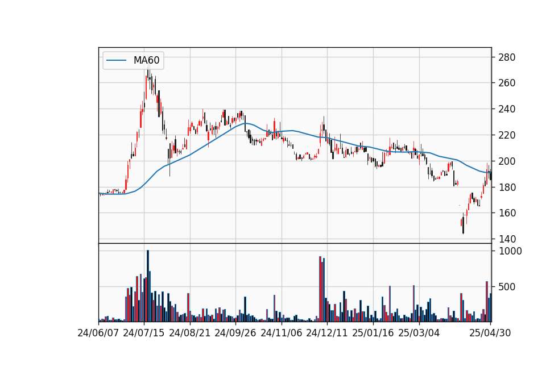Click the MA60 legend line sample
546x392 pixels.
coord(116,61)
